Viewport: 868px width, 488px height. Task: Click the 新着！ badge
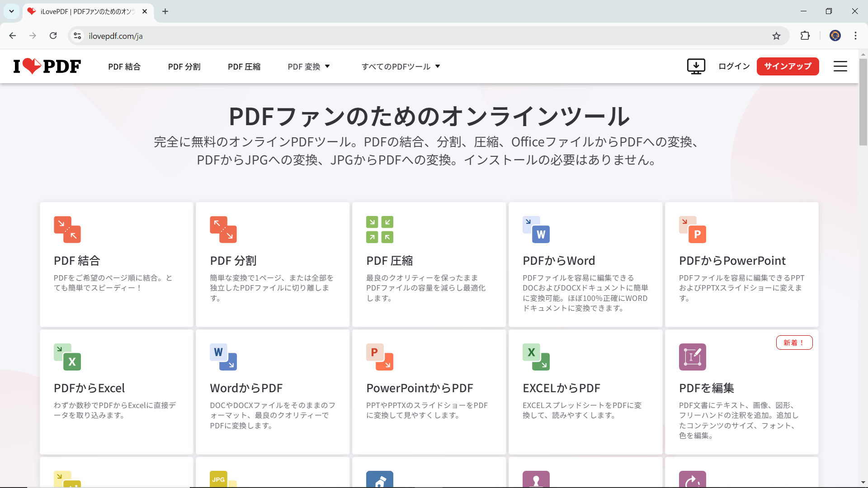794,343
